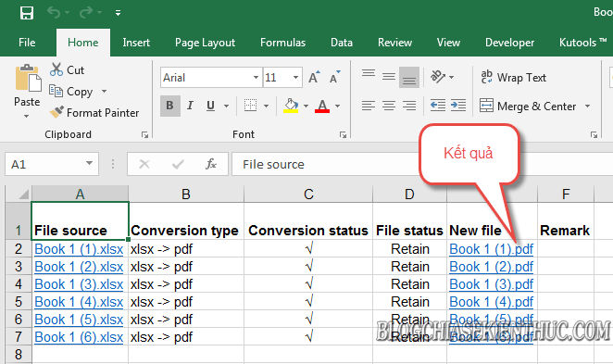Viewport: 613px width, 364px height.
Task: Toggle Underline formatting
Action: point(211,106)
